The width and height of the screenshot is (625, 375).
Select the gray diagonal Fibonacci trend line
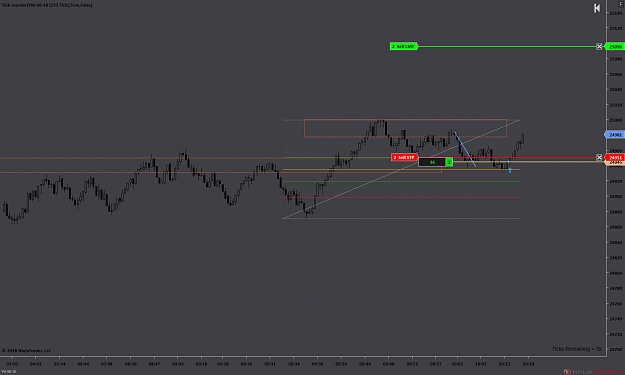(401, 169)
